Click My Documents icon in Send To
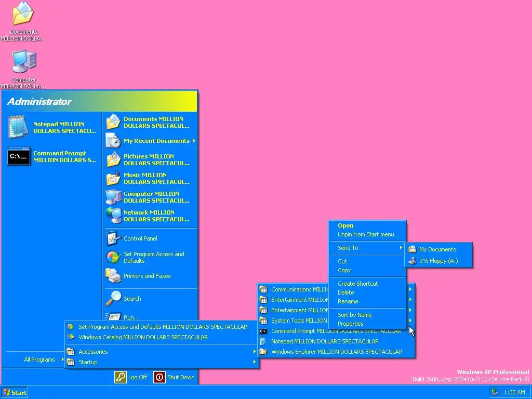This screenshot has width=532, height=399. click(412, 249)
